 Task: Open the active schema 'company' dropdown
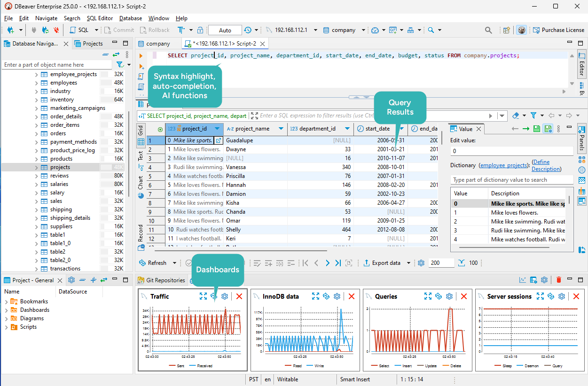(x=364, y=30)
